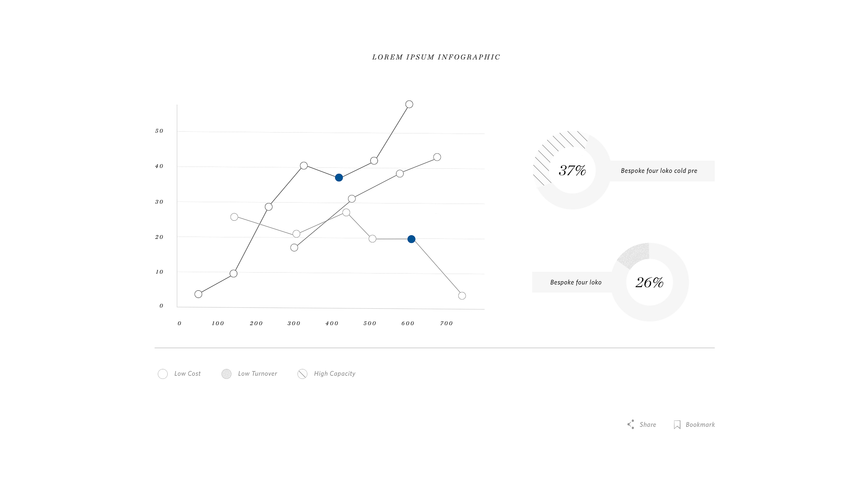Click the hatched segment of the 37% donut
Screen dimensions: 868x488
[553, 152]
